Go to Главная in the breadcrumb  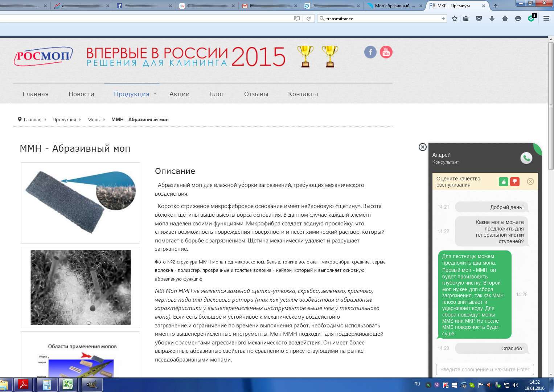tap(32, 119)
